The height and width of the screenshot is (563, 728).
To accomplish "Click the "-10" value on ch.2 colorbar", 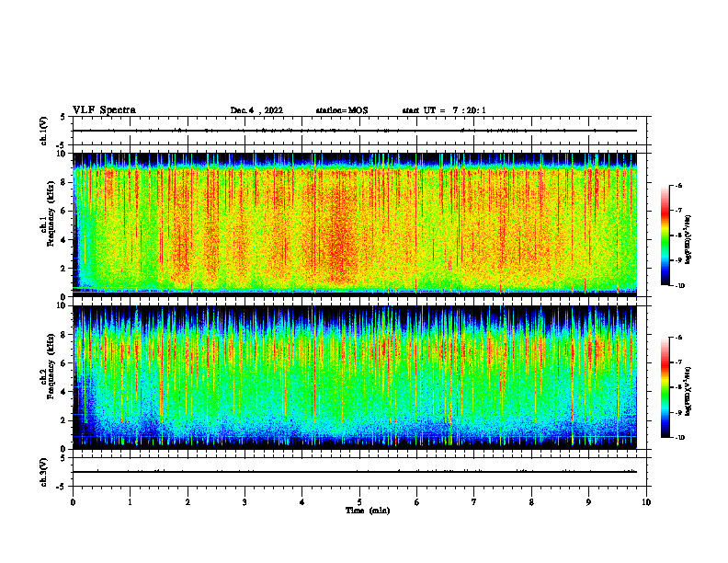I will [x=678, y=438].
